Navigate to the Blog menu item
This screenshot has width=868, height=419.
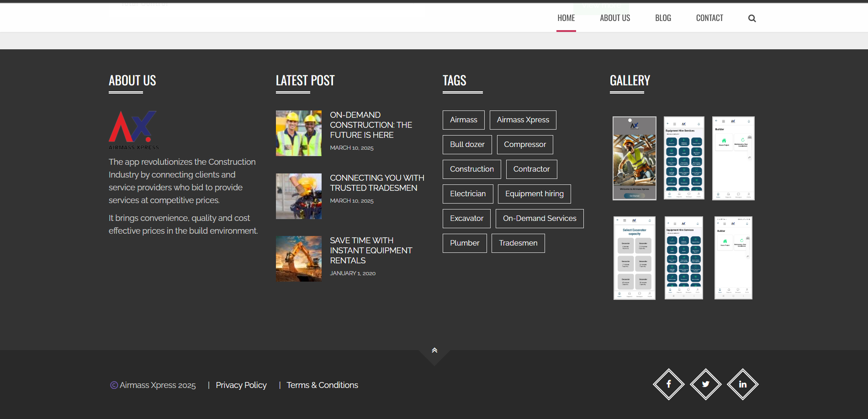(663, 18)
